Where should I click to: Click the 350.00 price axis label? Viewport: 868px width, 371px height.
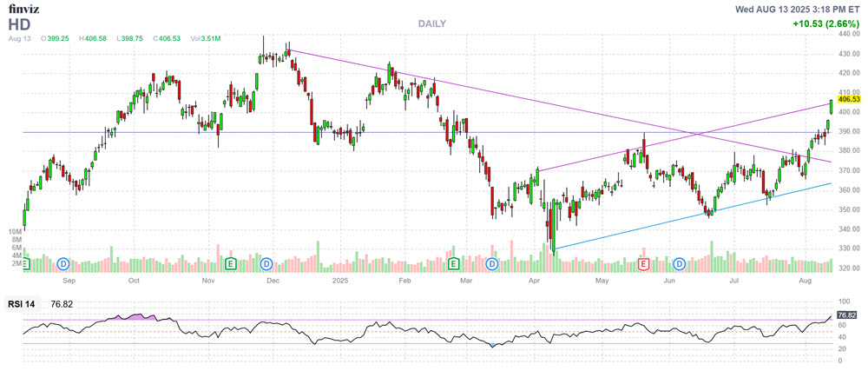(x=849, y=210)
